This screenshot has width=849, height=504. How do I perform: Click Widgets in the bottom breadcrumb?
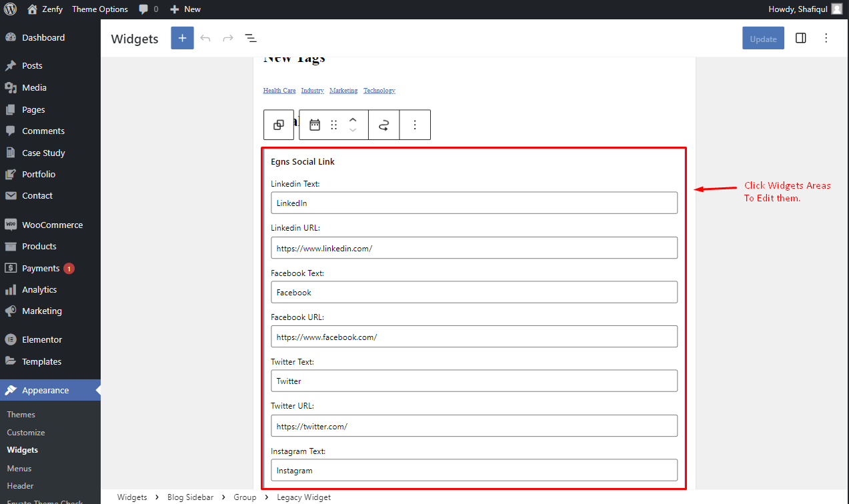tap(132, 497)
